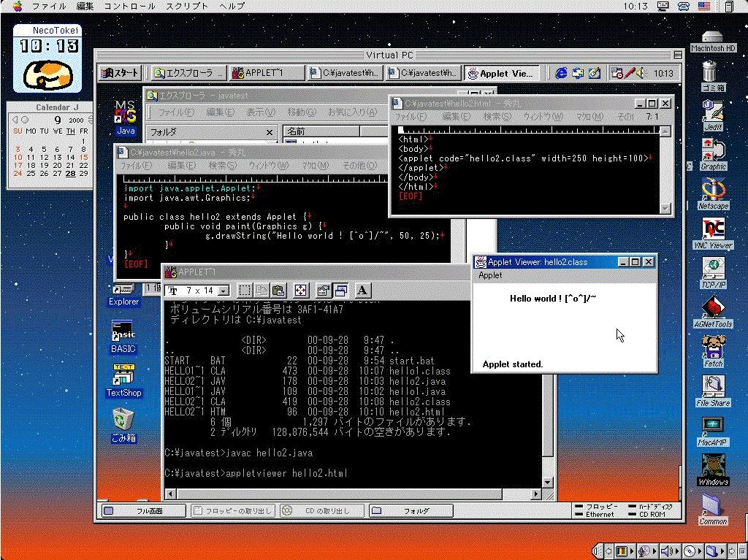Click the Paste icon in APPLET~1 toolbar
This screenshot has width=748, height=560.
[x=278, y=290]
